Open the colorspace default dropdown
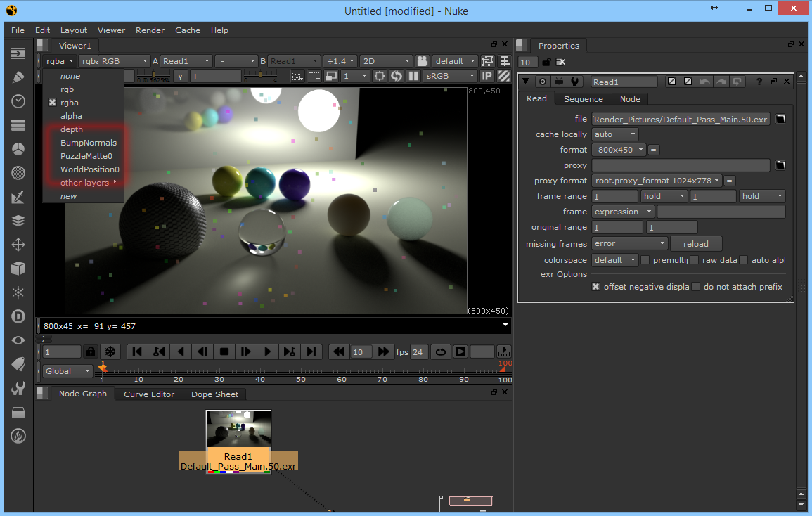 pyautogui.click(x=614, y=260)
